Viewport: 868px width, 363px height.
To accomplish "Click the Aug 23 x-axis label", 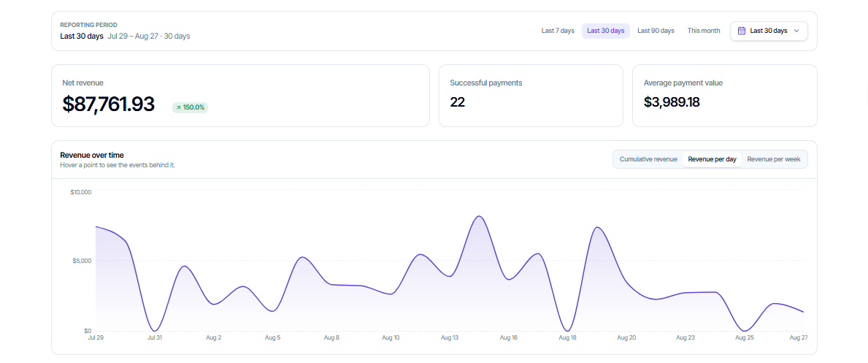I will pyautogui.click(x=685, y=337).
